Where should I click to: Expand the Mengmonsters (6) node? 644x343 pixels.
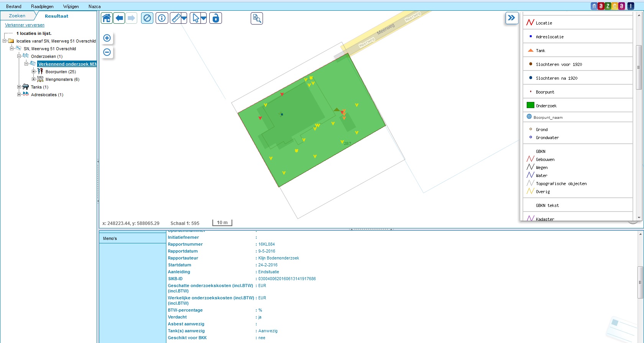(x=34, y=79)
